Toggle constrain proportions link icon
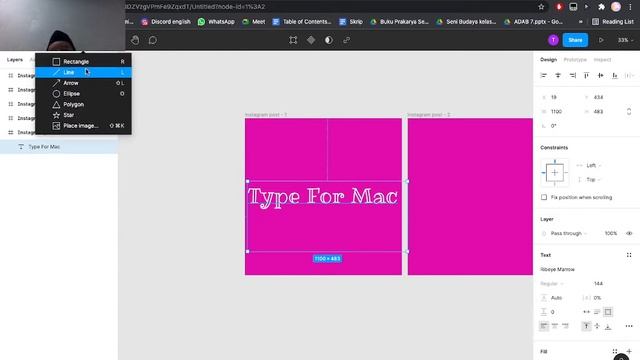Screen dimensions: 640x360 (x=629, y=111)
